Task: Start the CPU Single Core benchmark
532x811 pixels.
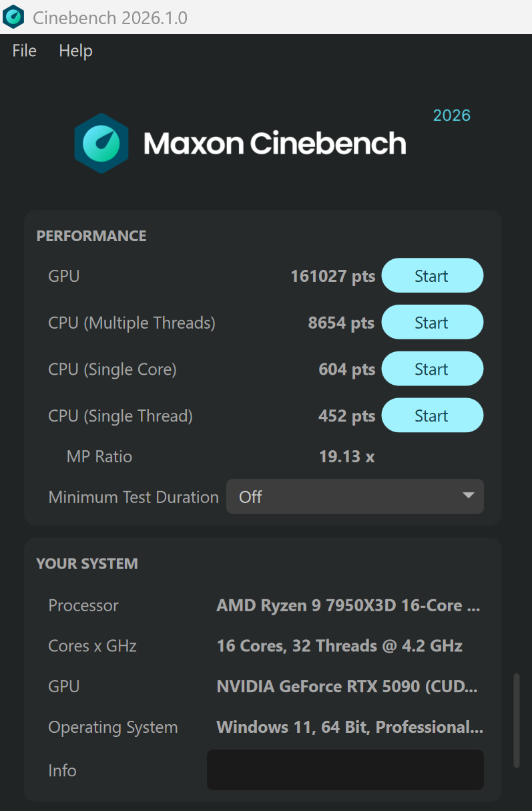Action: point(432,369)
